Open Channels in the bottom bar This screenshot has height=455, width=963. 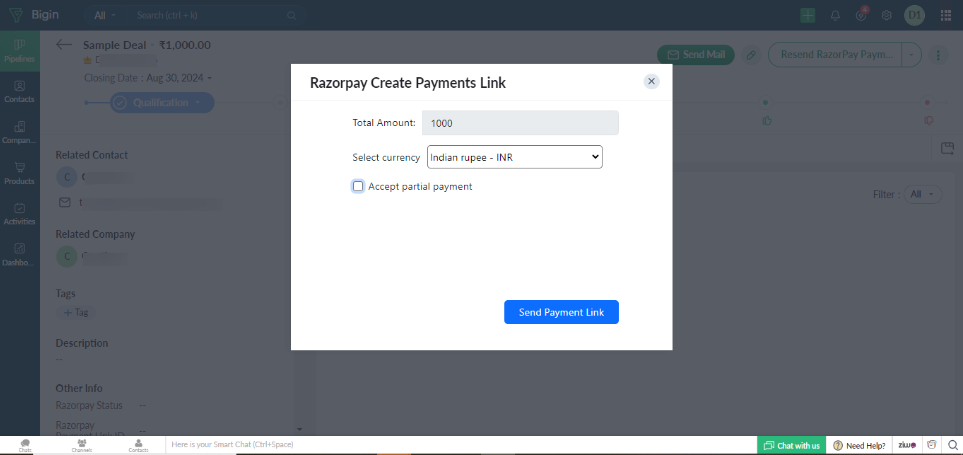82,445
